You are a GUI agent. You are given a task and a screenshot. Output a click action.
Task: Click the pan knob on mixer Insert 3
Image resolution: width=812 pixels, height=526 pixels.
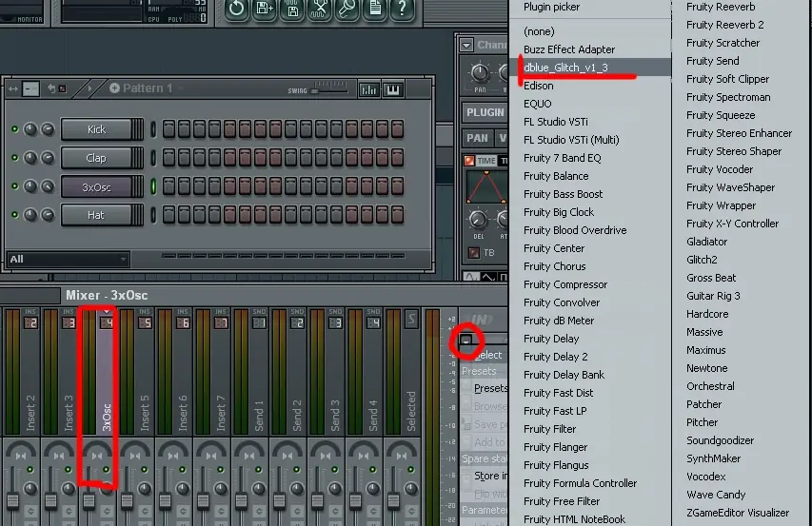pyautogui.click(x=69, y=488)
